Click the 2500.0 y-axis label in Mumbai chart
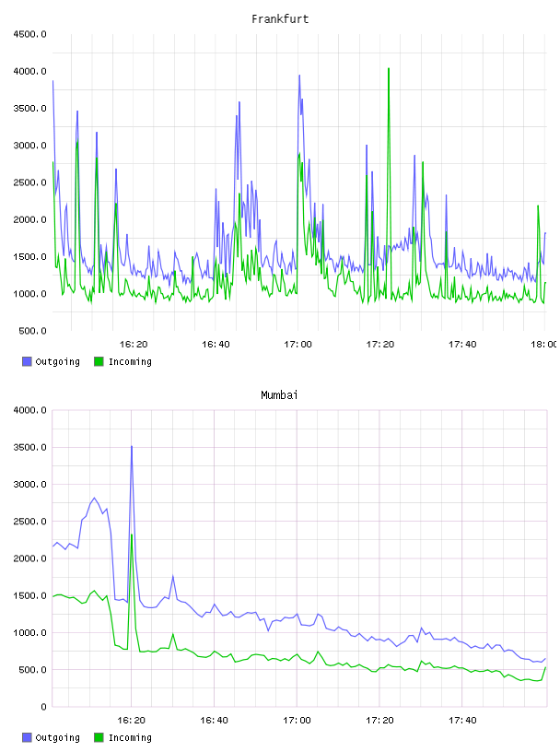Viewport: 560px width, 752px height. point(29,522)
